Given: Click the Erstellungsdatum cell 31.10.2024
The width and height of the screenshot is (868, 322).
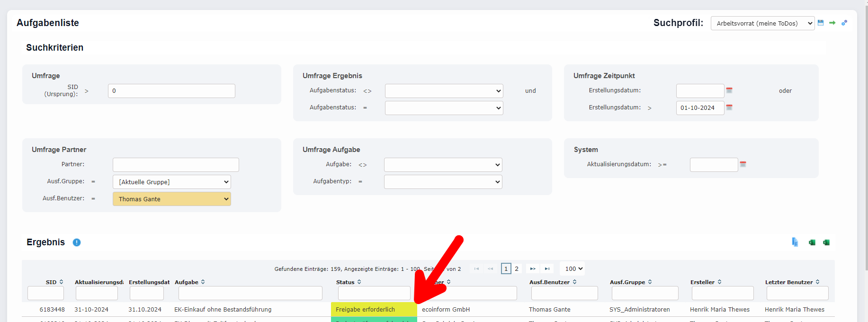Looking at the screenshot, I should coord(145,310).
